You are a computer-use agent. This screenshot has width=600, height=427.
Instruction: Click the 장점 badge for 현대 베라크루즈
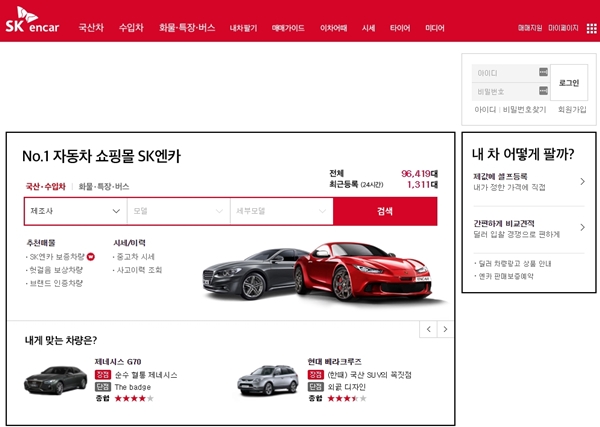click(x=316, y=375)
